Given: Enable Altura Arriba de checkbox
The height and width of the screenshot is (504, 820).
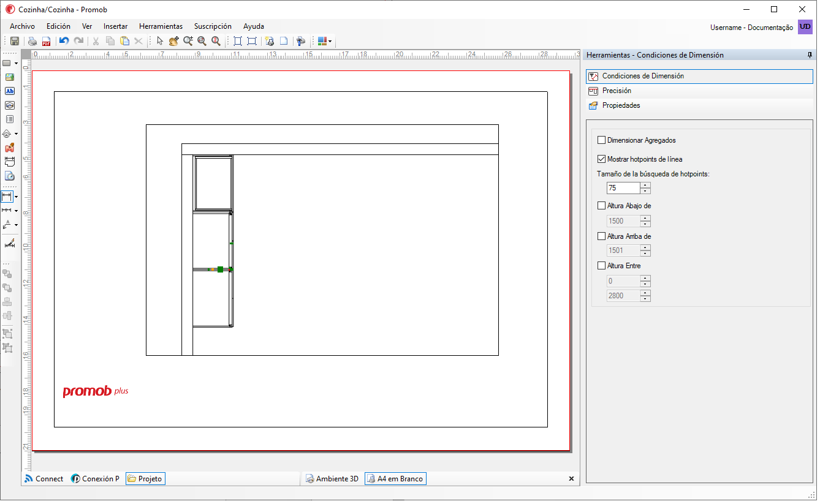Looking at the screenshot, I should (601, 236).
